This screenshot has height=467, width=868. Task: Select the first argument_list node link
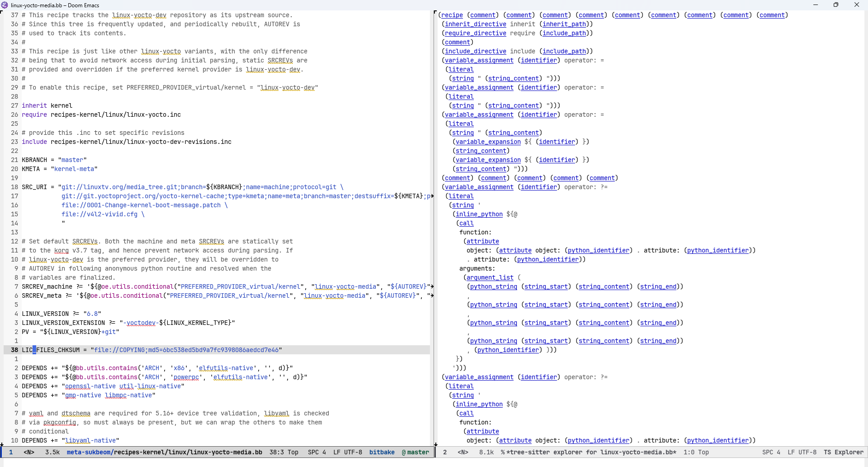point(490,277)
